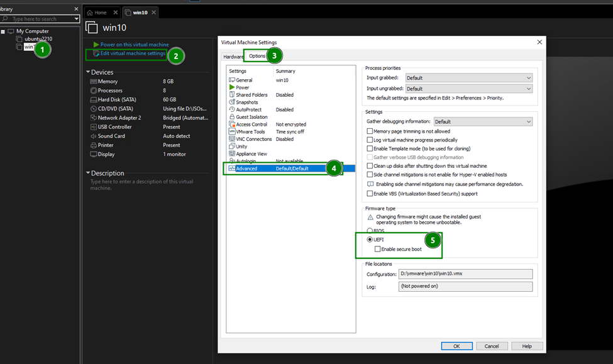Click the Display monitor icon

coord(94,154)
